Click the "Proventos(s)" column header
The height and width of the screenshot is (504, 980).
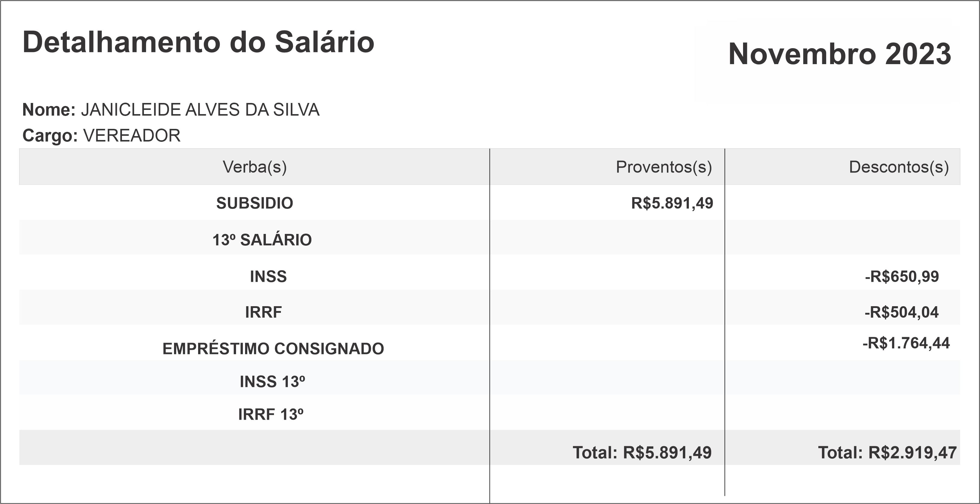[664, 167]
